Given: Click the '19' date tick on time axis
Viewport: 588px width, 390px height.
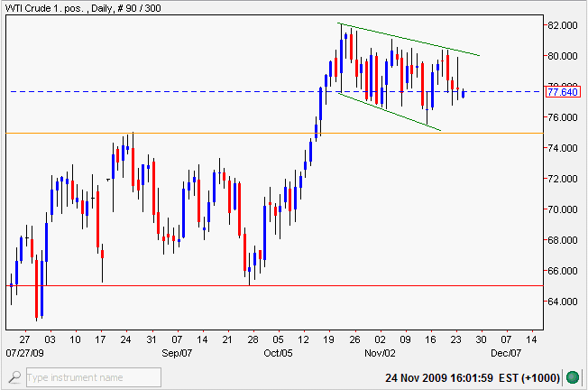Looking at the screenshot, I should tap(329, 339).
